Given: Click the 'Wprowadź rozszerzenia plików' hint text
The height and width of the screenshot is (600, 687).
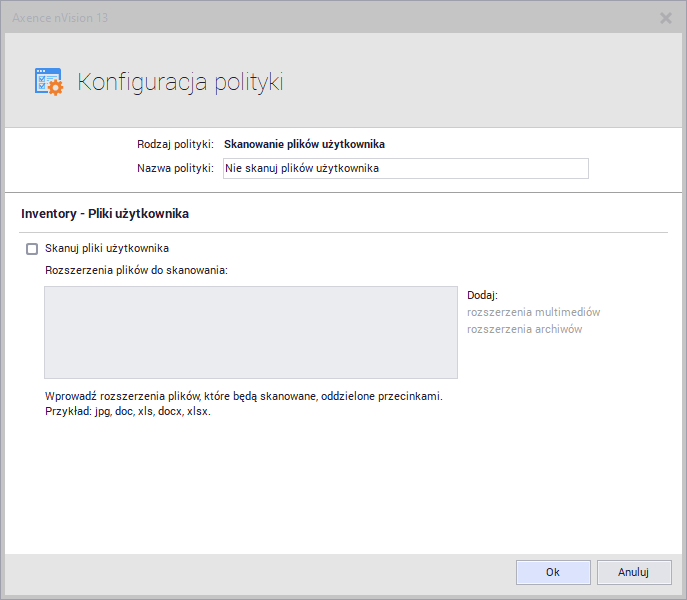Looking at the screenshot, I should (x=243, y=396).
